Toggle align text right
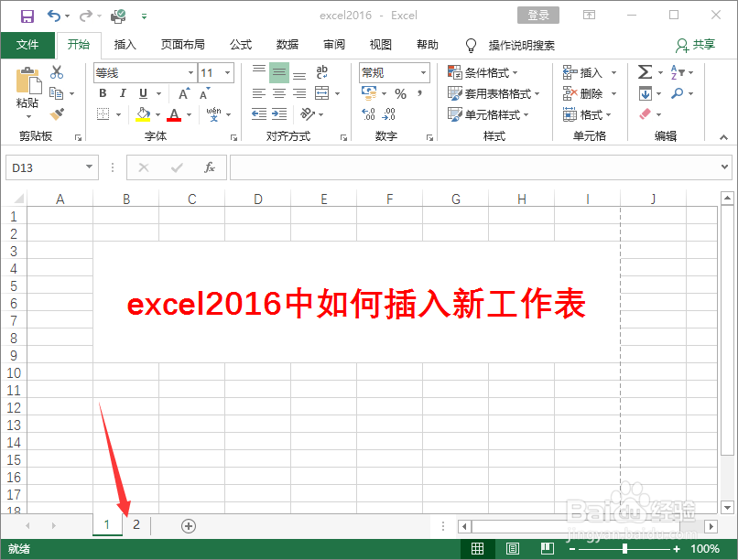Screen dimensions: 738x560 tap(299, 93)
